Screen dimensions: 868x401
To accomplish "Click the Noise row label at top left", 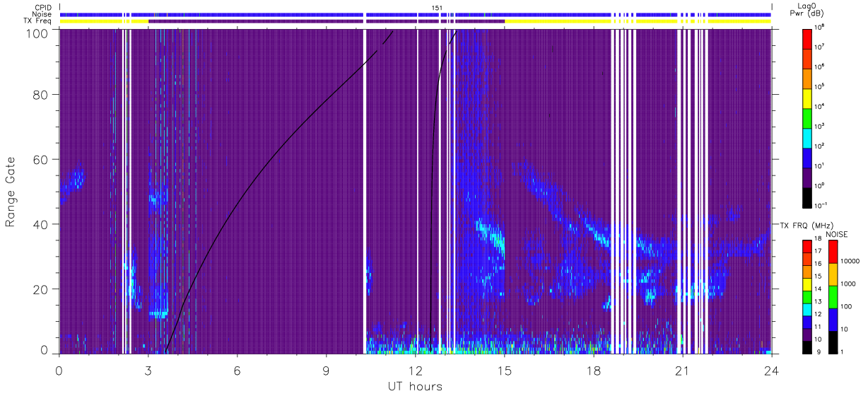I will pos(40,14).
